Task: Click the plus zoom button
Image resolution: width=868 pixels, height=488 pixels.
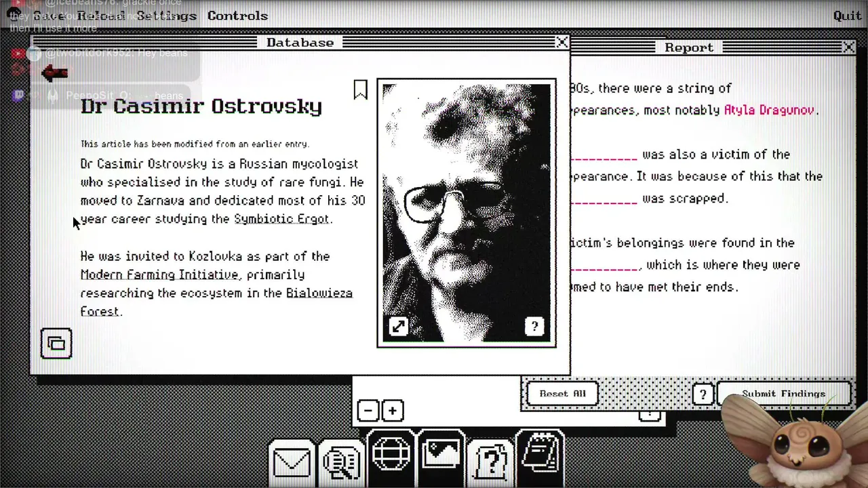Action: click(x=392, y=411)
